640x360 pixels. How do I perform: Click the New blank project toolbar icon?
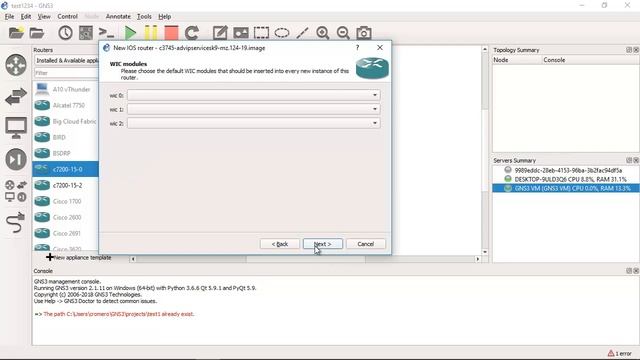(x=16, y=33)
